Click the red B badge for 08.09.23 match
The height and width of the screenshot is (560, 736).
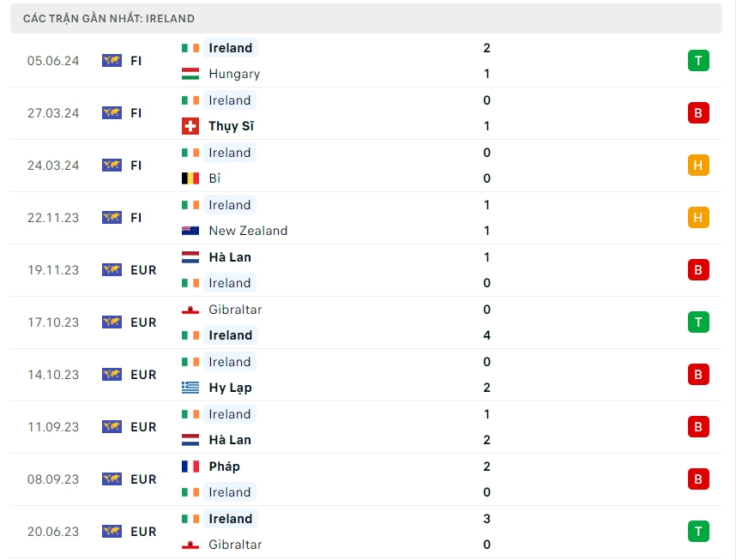[698, 479]
